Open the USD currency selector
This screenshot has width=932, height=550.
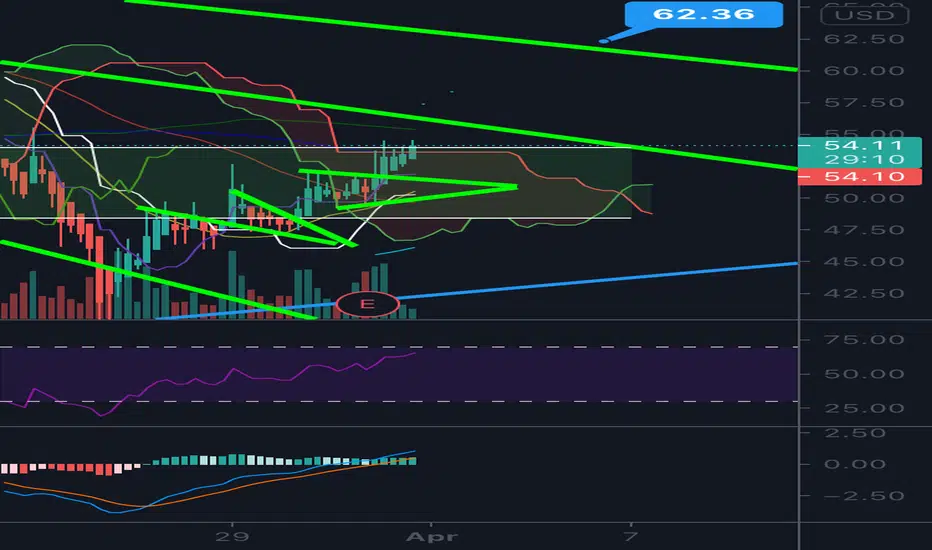point(864,15)
